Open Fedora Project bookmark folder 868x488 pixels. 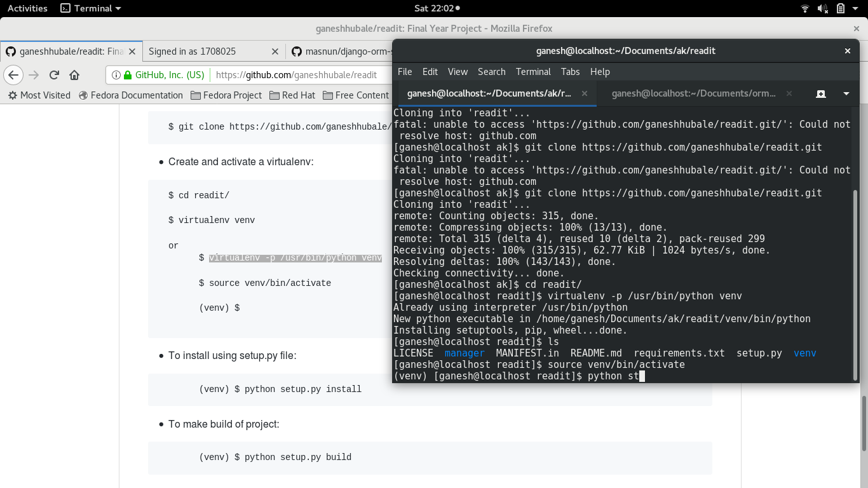[226, 95]
